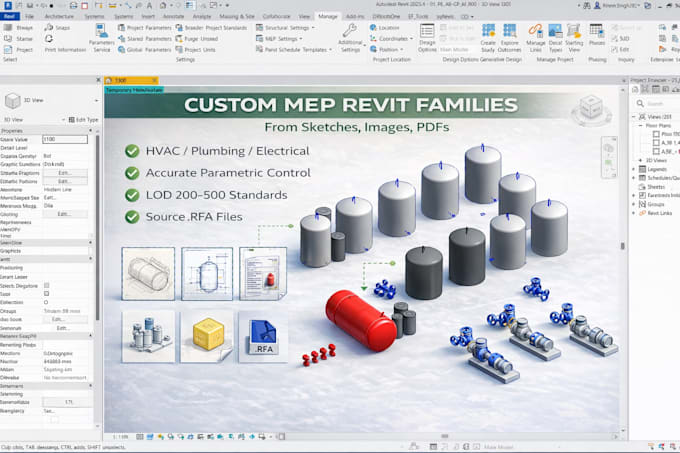Click the horizontal scrollbar below the 3D view

(x=445, y=437)
